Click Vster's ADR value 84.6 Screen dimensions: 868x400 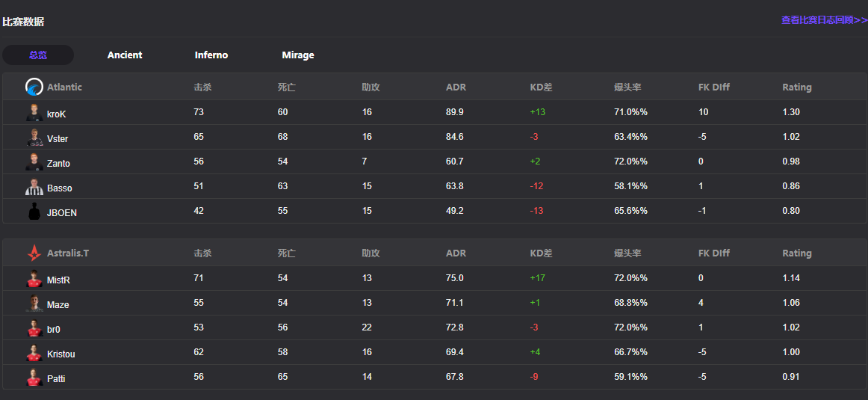(454, 137)
